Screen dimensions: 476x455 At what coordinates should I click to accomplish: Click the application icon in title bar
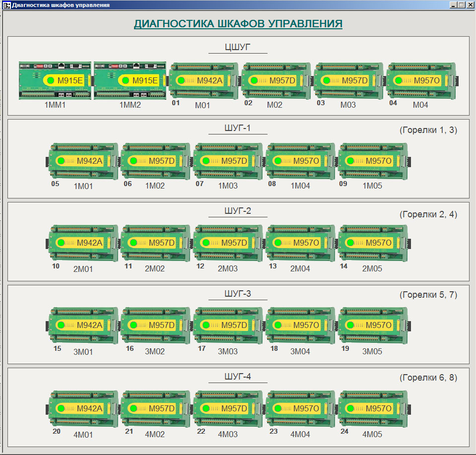6,5
